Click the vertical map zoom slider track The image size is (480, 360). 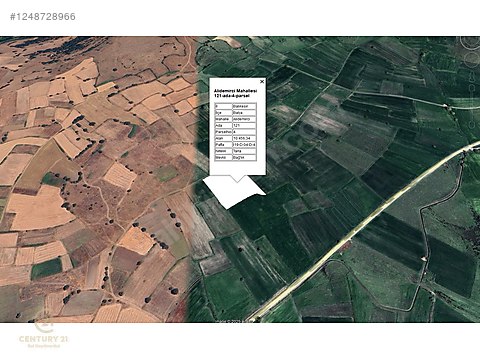(472, 106)
